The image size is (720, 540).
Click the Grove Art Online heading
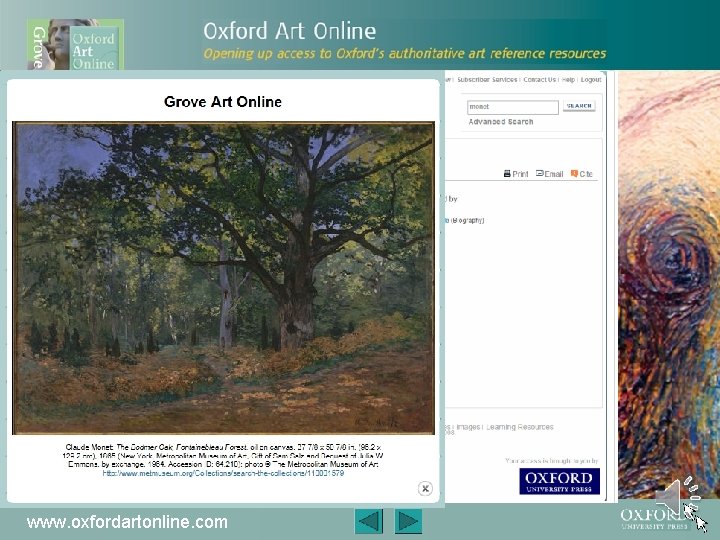[x=223, y=101]
